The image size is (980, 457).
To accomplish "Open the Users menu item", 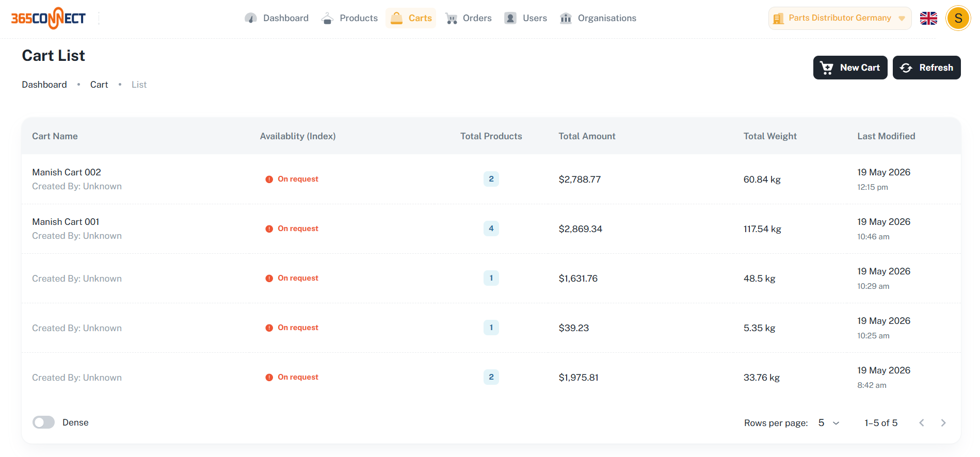I will click(526, 19).
